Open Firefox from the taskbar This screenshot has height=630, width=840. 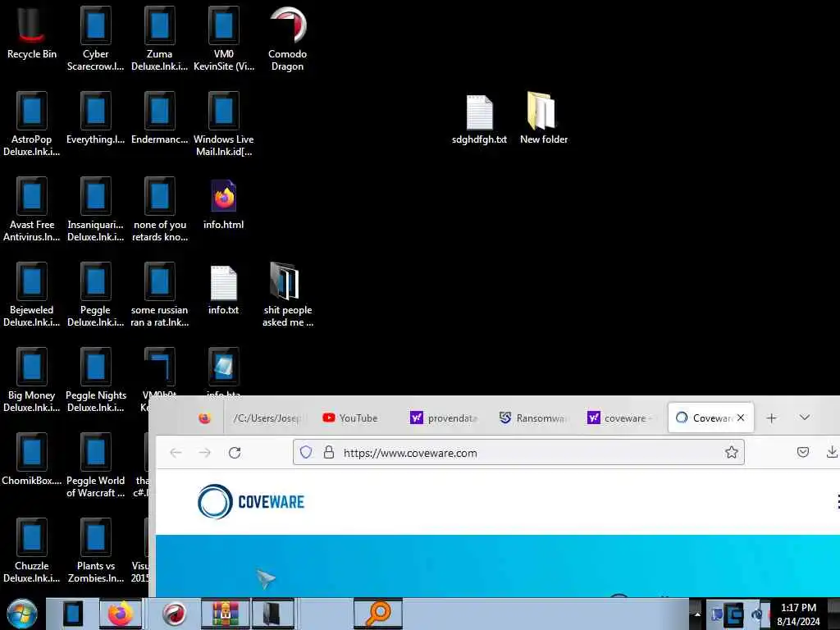click(x=121, y=614)
